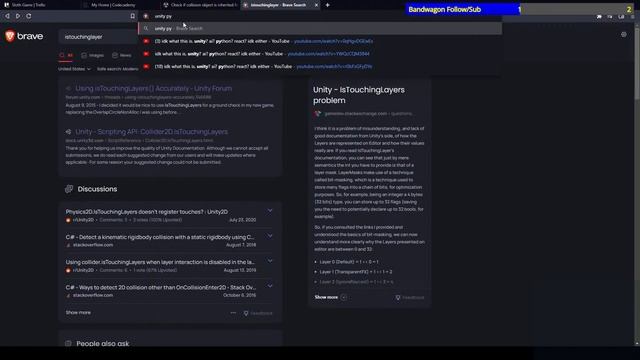Open the browser menu at toolbar's right end
Viewport: 640px width, 360px height.
pyautogui.click(x=632, y=16)
